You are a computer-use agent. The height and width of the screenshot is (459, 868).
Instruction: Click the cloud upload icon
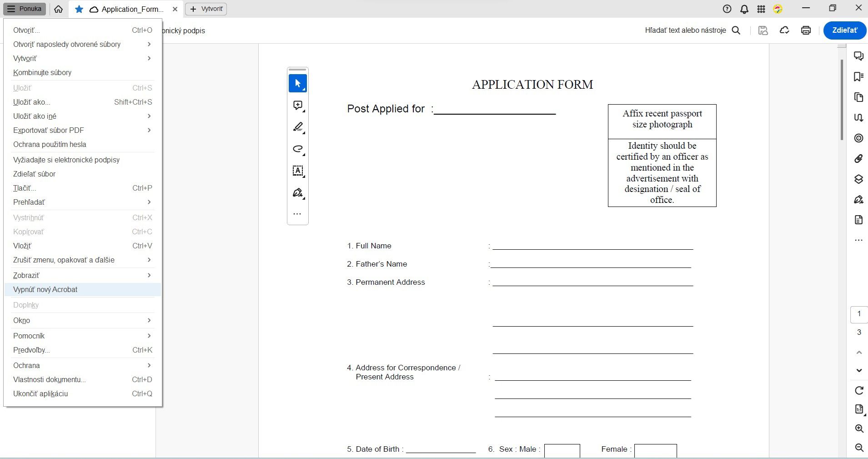point(784,30)
